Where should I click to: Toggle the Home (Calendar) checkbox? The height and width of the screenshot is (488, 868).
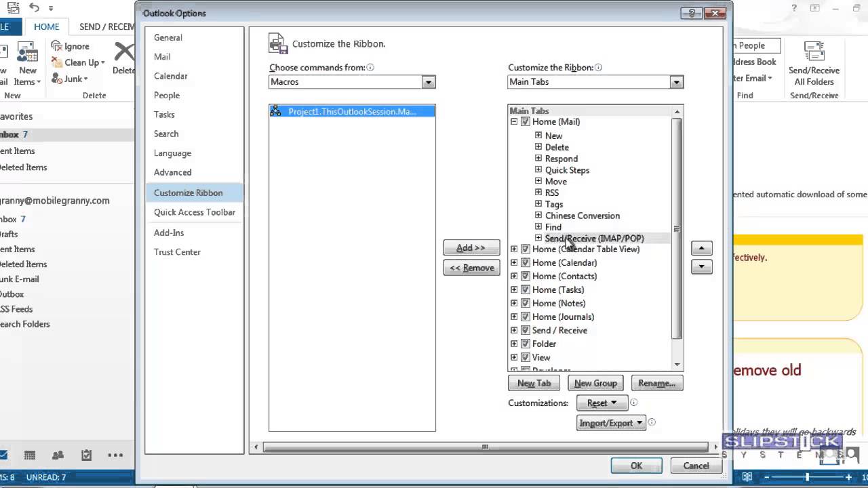[x=525, y=263]
